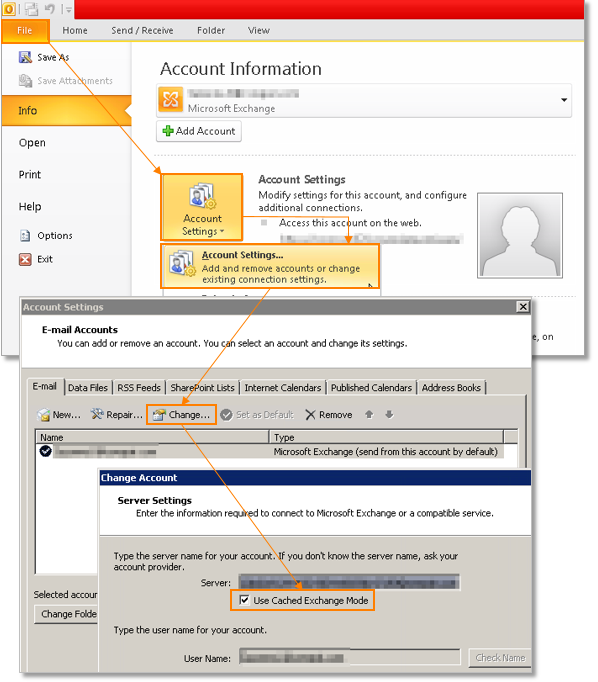Screen dimensions: 598x682
Task: Click the red Exit icon
Action: coord(25,259)
